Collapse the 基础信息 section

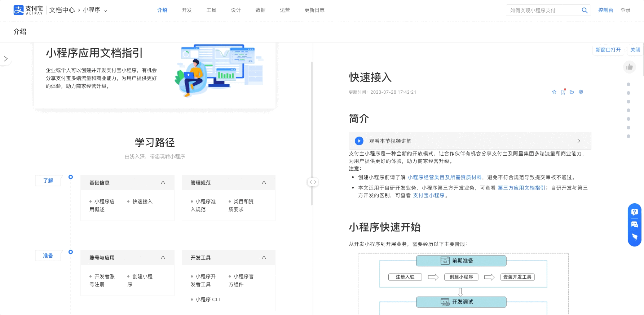[x=163, y=183]
